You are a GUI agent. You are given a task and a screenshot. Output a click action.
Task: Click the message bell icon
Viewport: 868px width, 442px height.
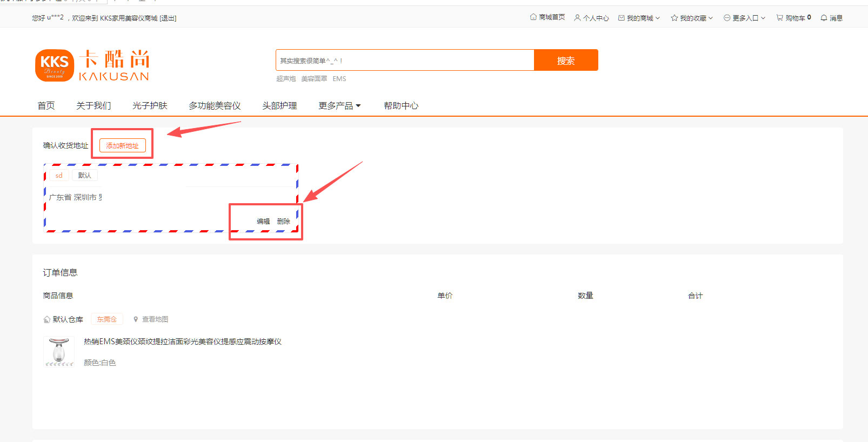tap(824, 18)
